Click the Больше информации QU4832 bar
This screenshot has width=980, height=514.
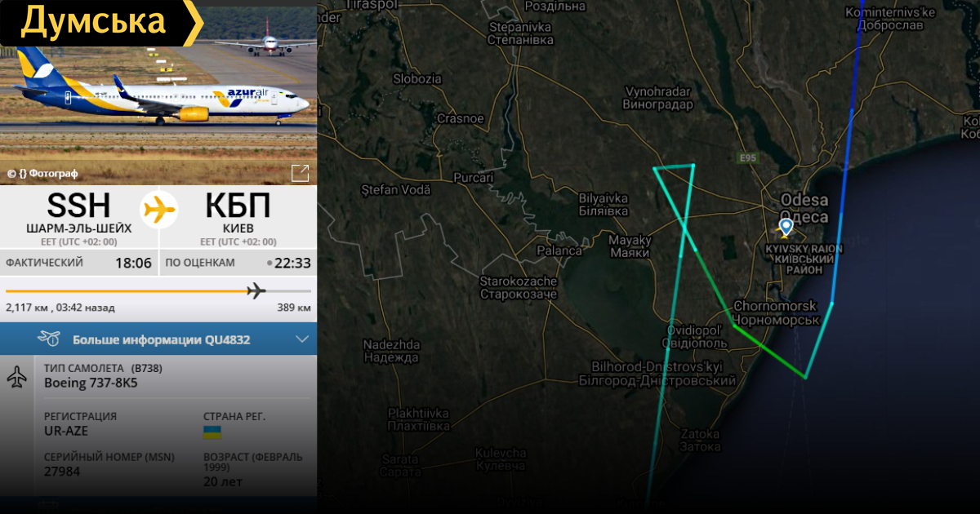[x=158, y=339]
